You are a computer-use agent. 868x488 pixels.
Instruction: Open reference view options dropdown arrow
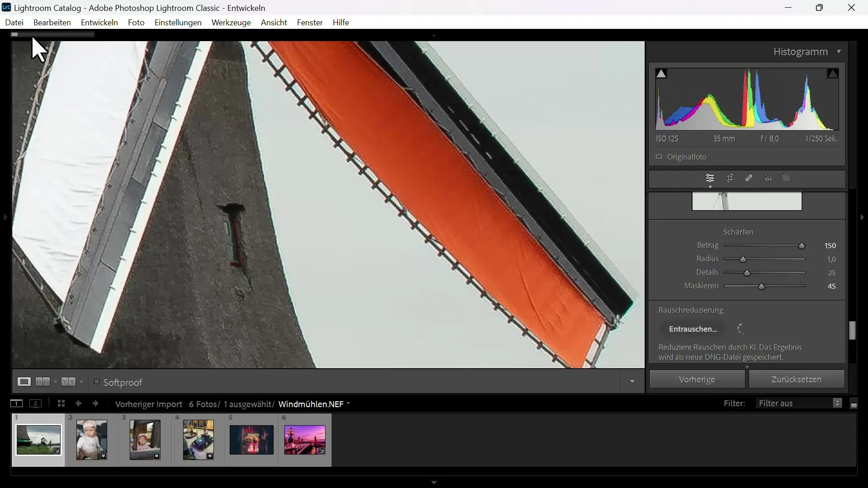click(x=81, y=382)
